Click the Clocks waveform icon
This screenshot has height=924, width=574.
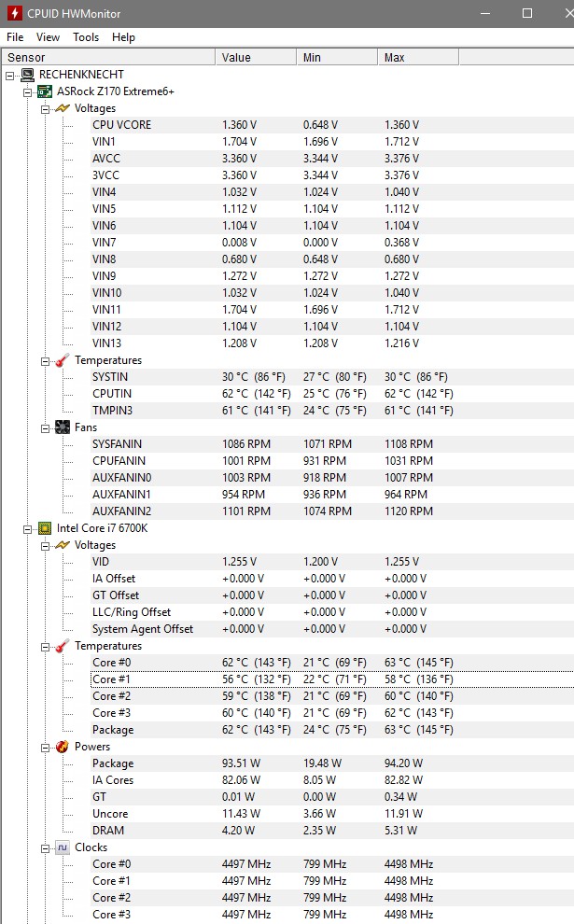click(x=63, y=848)
